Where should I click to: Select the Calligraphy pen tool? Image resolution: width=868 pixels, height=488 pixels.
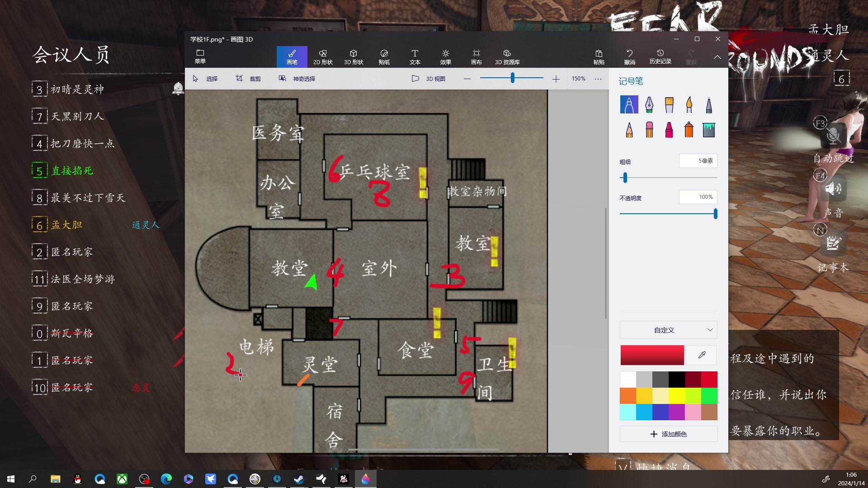coord(649,105)
